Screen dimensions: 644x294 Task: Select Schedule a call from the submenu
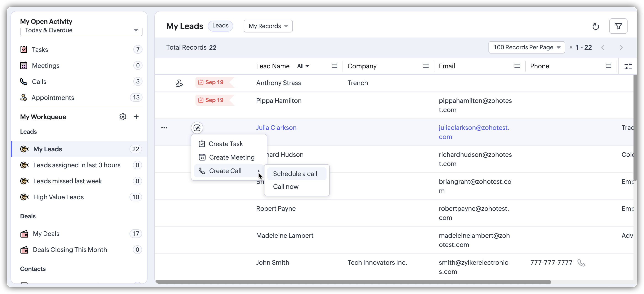(295, 174)
